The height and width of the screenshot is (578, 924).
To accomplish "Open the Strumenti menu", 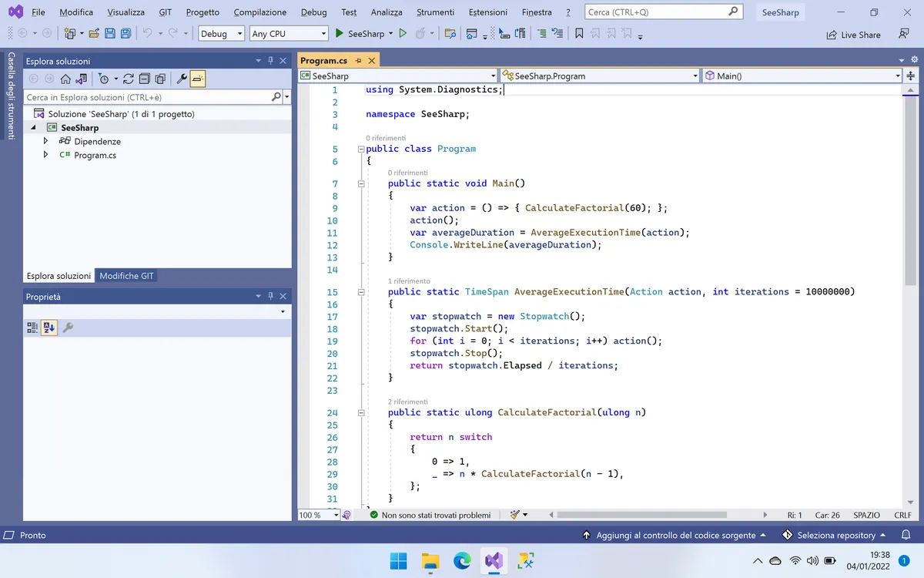I will 435,12.
